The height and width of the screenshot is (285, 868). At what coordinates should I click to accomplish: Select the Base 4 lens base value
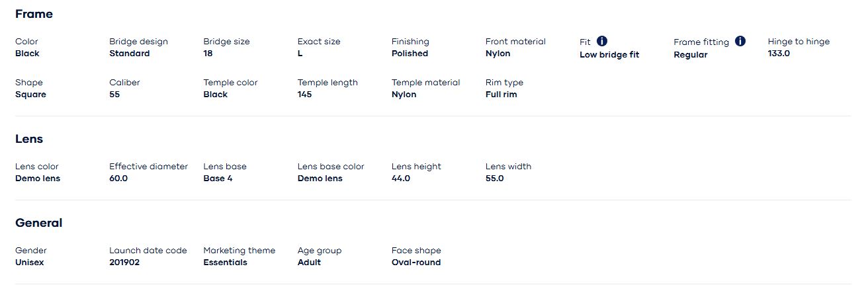[218, 179]
